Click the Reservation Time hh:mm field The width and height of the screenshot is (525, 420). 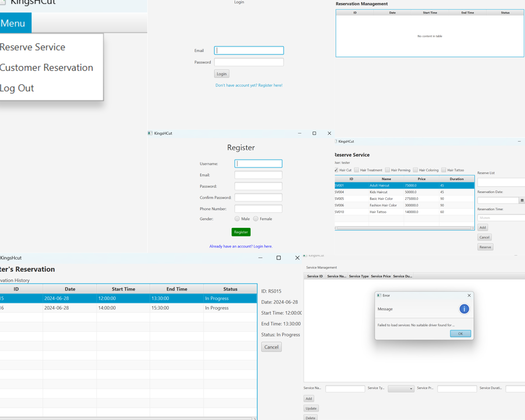pyautogui.click(x=501, y=218)
